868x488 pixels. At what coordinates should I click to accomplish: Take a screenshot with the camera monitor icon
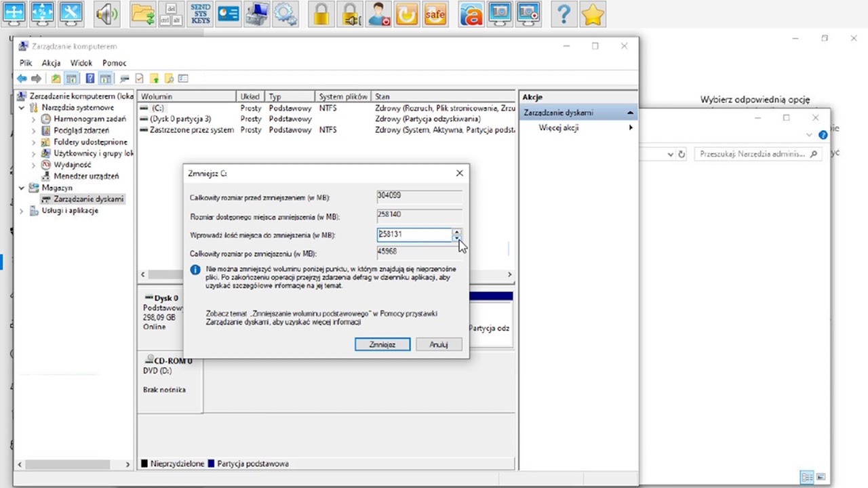[x=500, y=12]
